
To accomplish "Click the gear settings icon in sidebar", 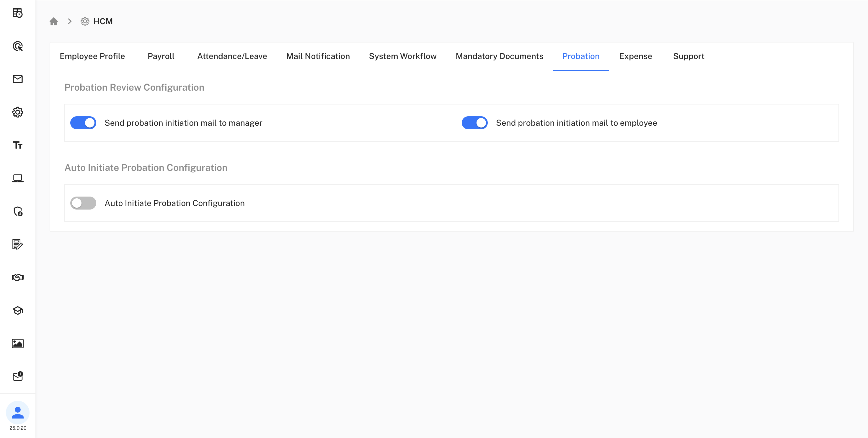I will (x=17, y=112).
